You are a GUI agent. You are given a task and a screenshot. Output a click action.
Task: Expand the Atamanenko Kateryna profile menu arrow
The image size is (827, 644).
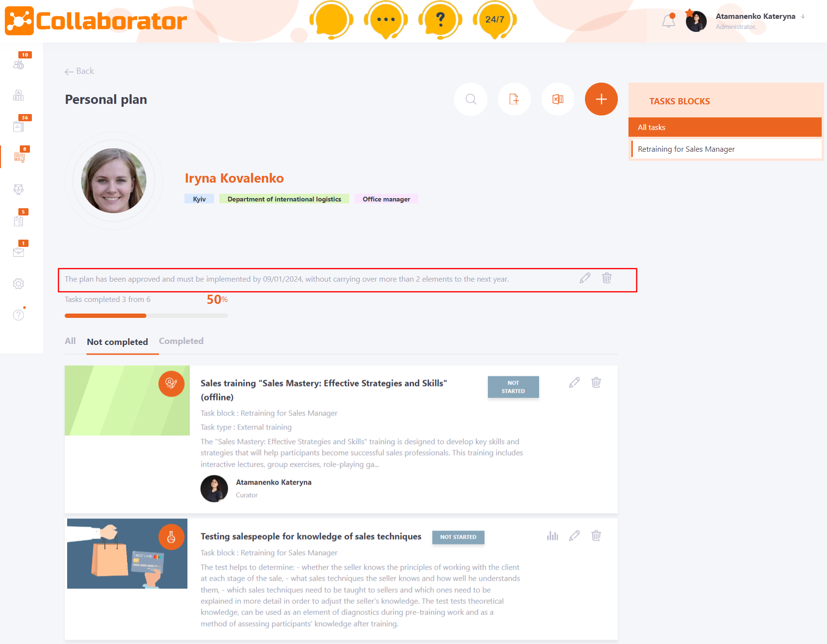coord(803,16)
